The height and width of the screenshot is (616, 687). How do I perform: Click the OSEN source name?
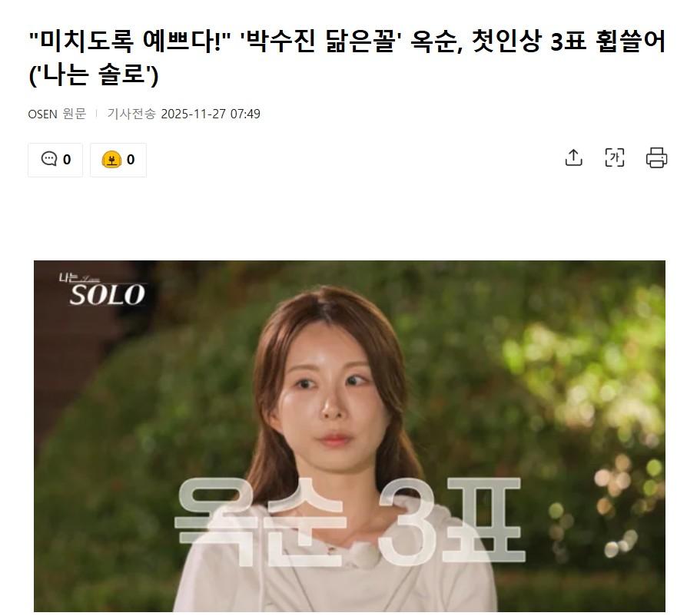42,114
